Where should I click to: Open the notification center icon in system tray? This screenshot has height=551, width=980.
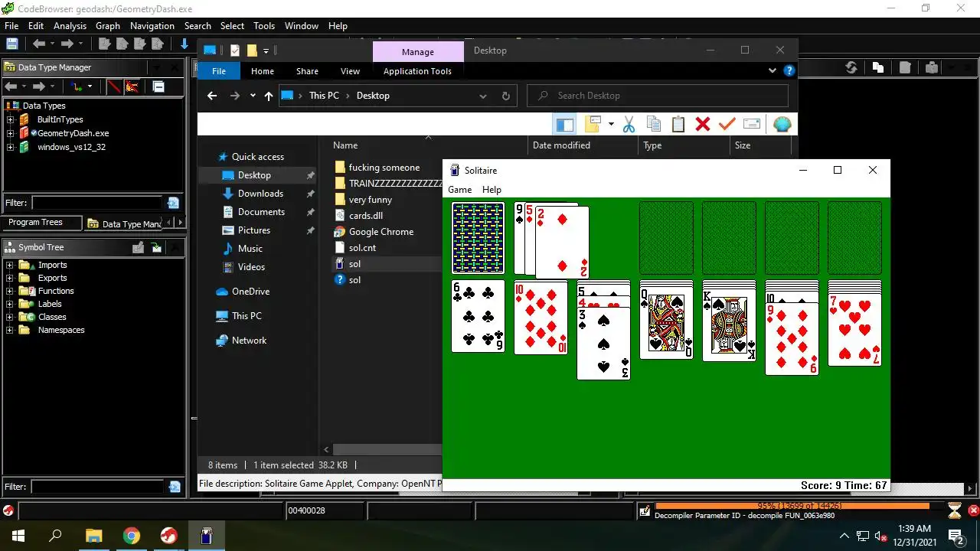point(956,536)
